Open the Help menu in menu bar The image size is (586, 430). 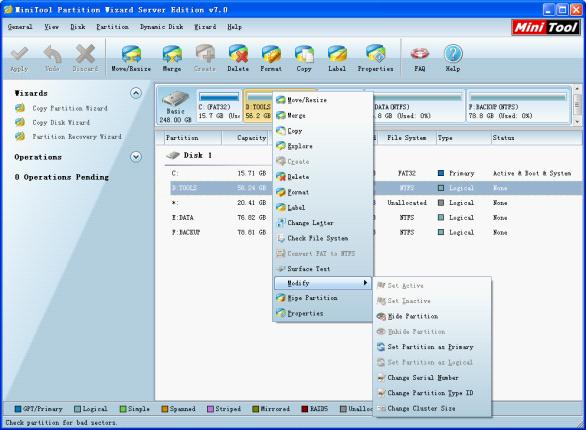coord(234,27)
